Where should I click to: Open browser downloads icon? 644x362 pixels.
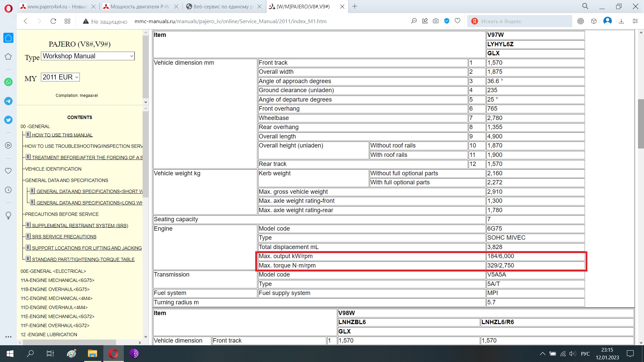(x=621, y=21)
